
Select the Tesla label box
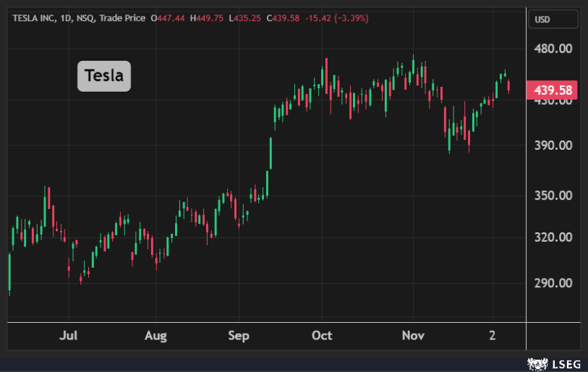click(104, 76)
